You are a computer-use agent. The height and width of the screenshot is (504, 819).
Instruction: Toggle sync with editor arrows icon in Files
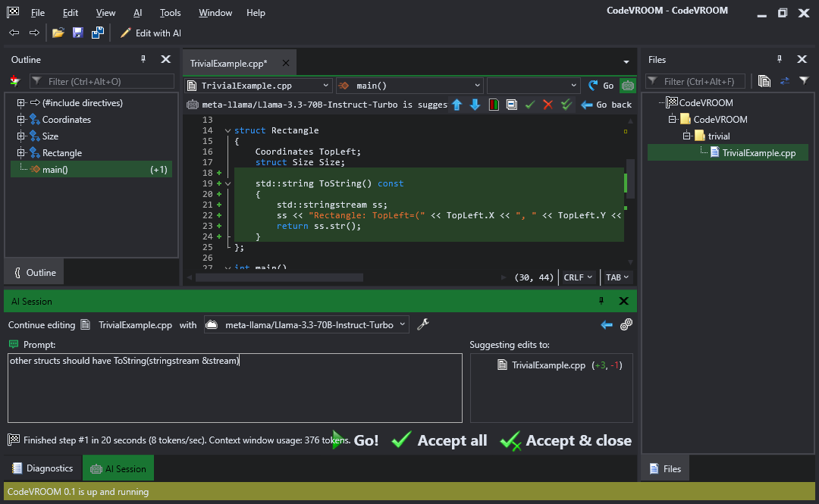[785, 81]
